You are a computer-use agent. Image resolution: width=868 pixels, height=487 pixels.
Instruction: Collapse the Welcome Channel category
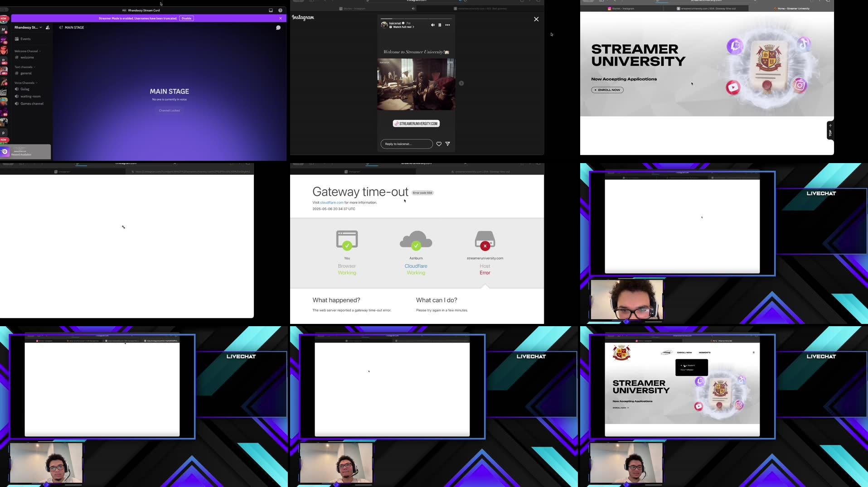[27, 51]
